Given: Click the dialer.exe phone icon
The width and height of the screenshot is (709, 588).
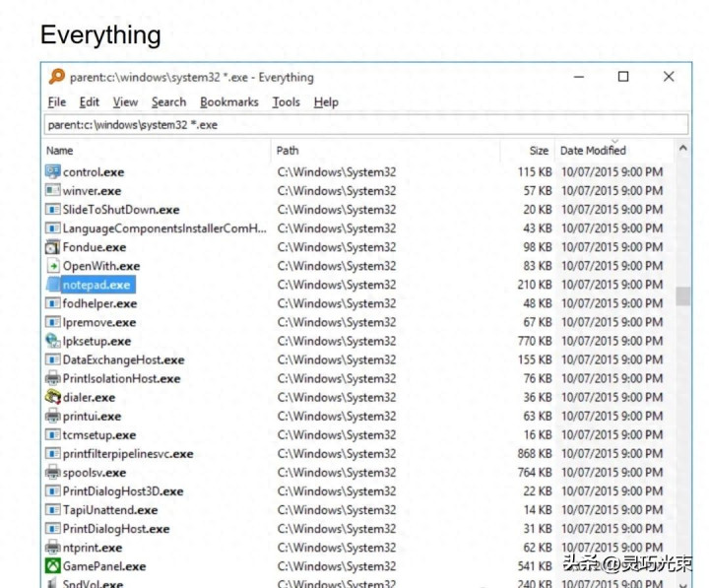Looking at the screenshot, I should point(53,397).
